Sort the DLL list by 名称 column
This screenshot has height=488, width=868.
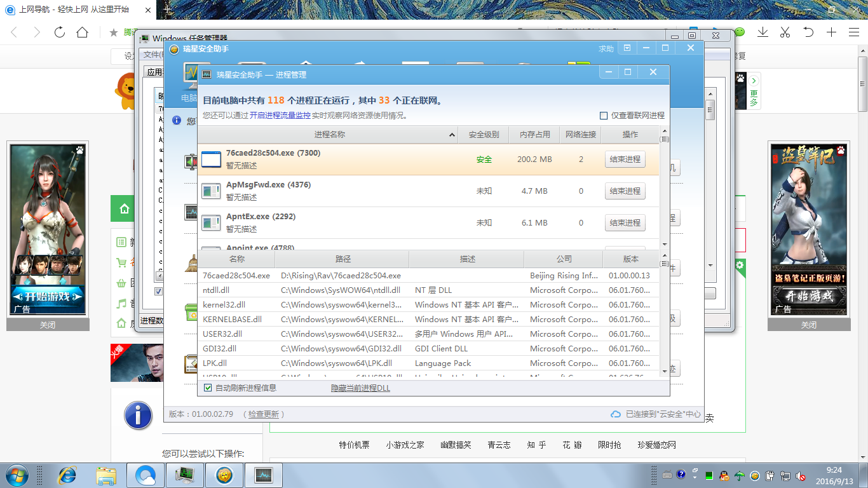pyautogui.click(x=236, y=259)
